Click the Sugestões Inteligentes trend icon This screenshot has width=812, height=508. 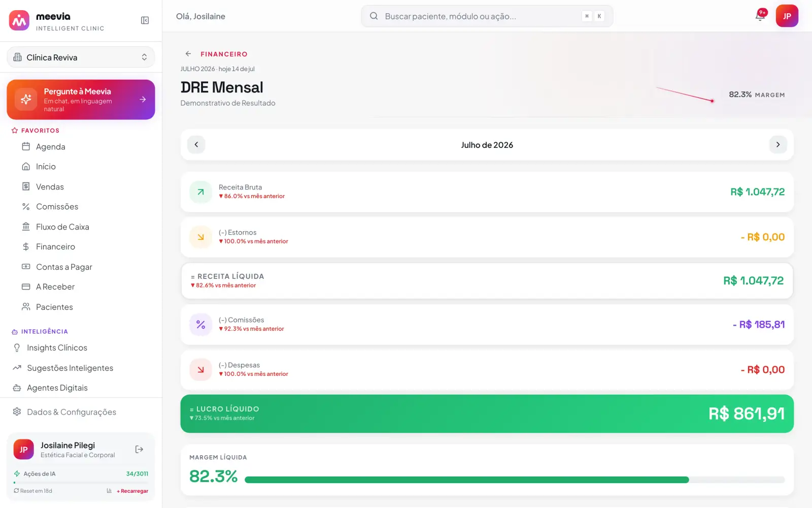coord(17,368)
